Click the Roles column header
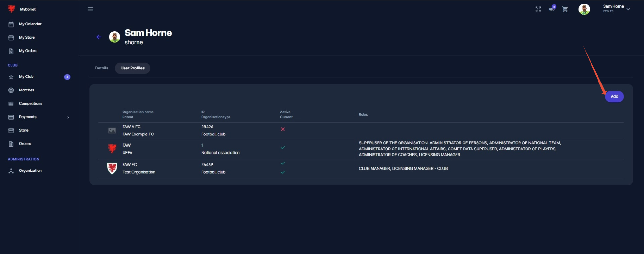The height and width of the screenshot is (254, 644). click(x=363, y=115)
